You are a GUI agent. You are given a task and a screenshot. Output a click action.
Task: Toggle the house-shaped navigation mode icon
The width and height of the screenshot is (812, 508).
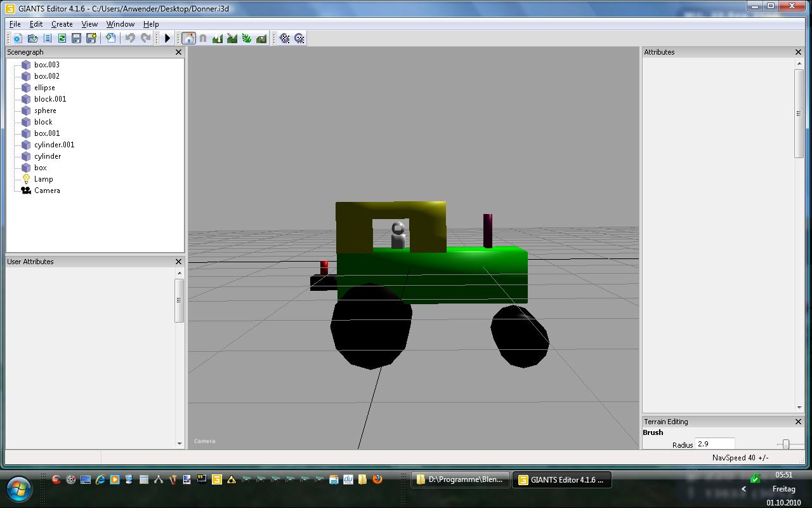(x=188, y=39)
